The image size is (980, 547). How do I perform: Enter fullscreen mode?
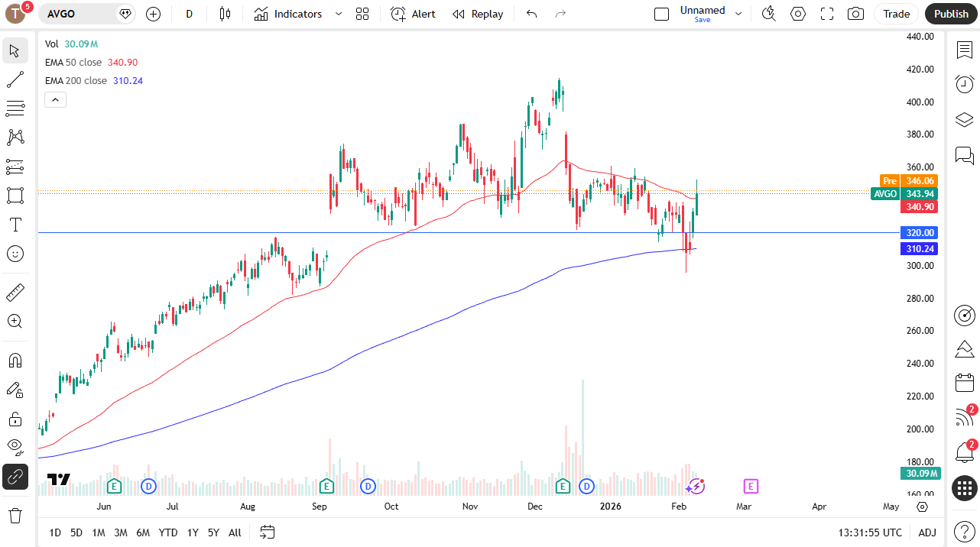point(827,14)
